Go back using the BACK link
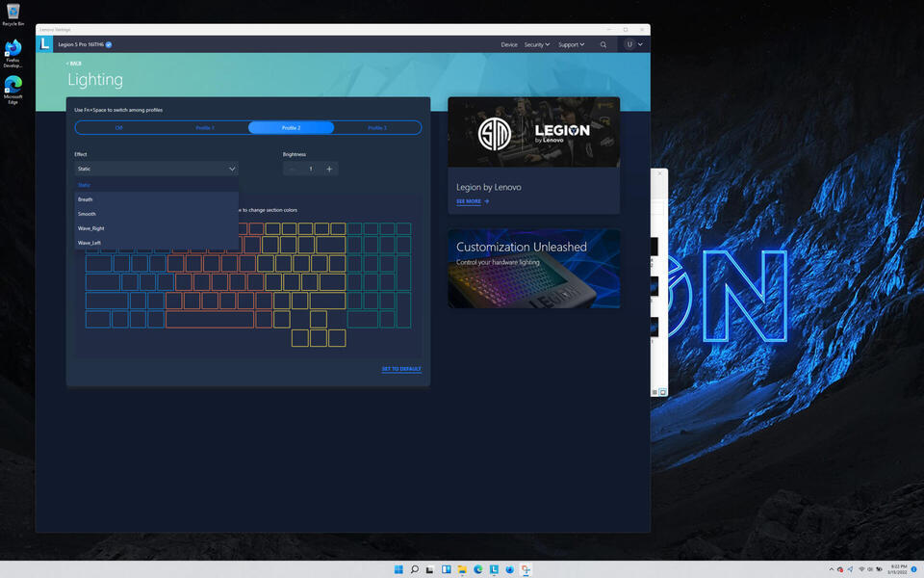 click(x=74, y=64)
